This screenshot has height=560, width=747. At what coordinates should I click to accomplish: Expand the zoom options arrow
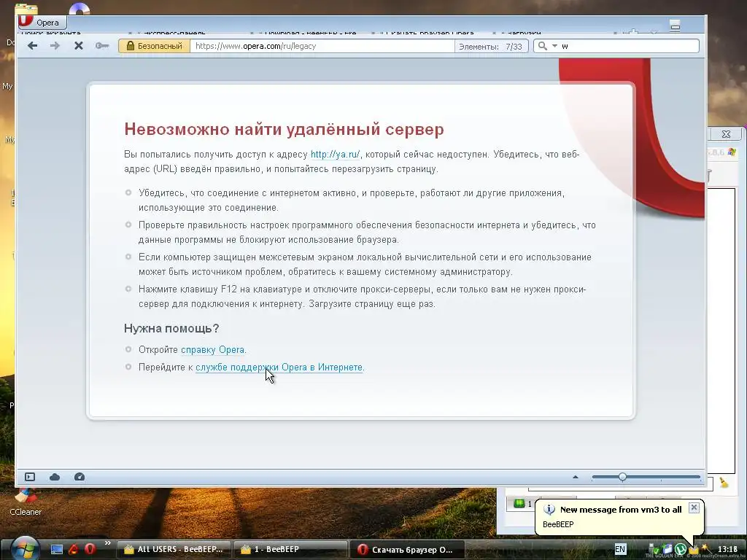[x=576, y=477]
